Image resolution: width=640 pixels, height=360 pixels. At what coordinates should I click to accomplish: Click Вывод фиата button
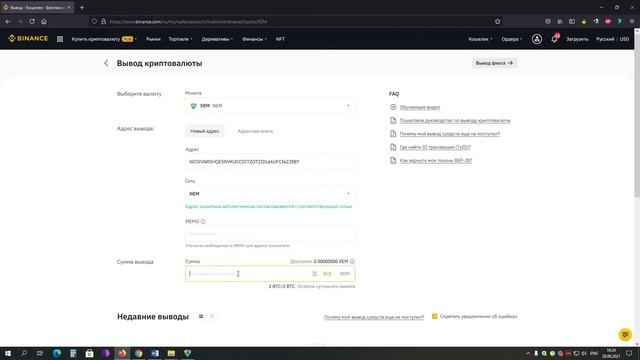click(494, 63)
